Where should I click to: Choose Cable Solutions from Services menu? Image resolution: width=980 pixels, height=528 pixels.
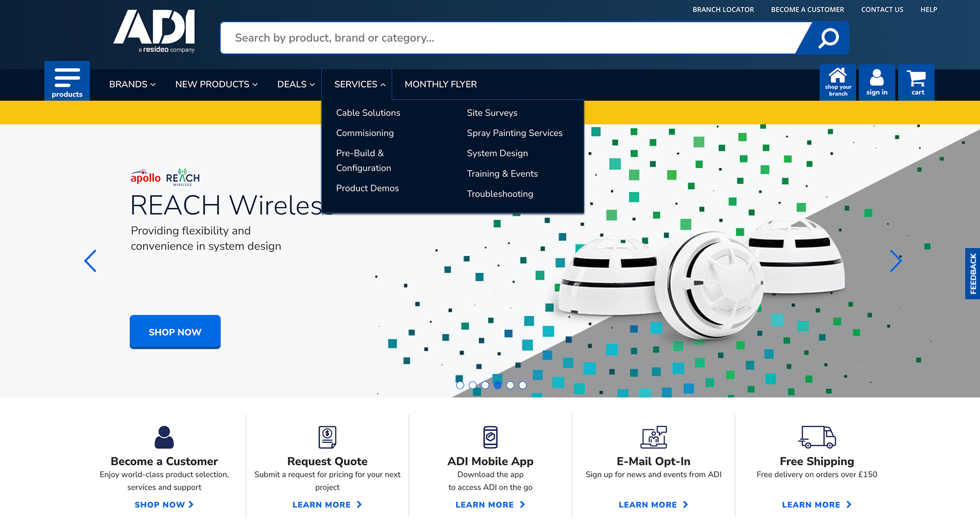[x=368, y=113]
